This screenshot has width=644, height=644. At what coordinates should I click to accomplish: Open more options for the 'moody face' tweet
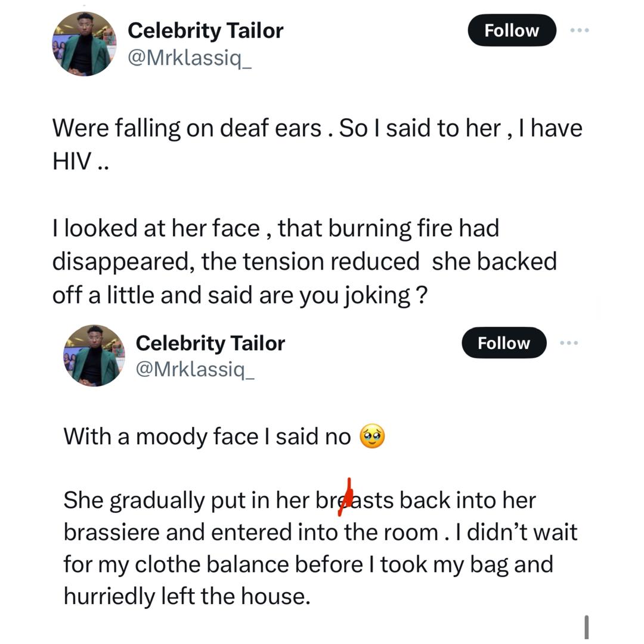pos(569,343)
